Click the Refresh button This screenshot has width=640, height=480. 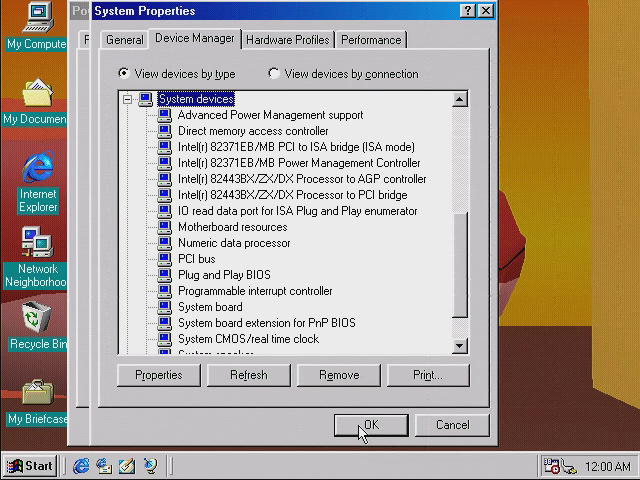point(249,375)
